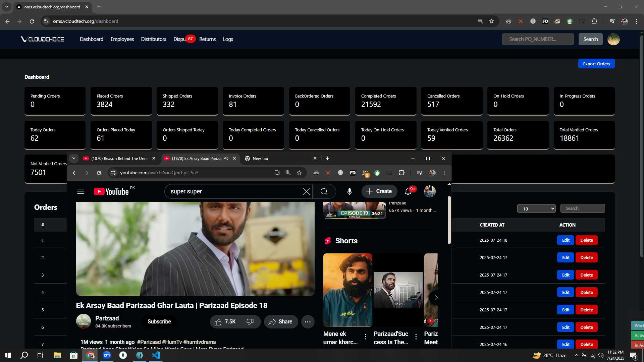Open 'Mene ek umar kharc' short thumbnail
Screen dimensions: 644x362
pyautogui.click(x=347, y=290)
